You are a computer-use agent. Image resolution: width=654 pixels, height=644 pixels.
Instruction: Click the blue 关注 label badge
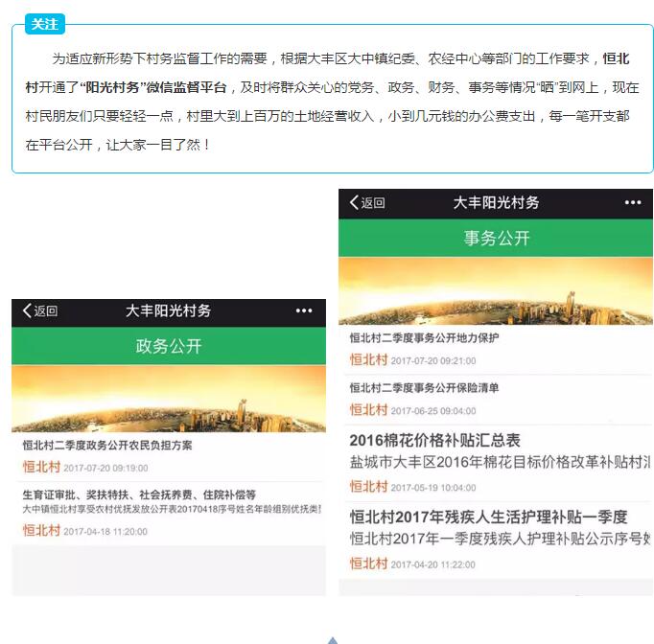pyautogui.click(x=45, y=24)
